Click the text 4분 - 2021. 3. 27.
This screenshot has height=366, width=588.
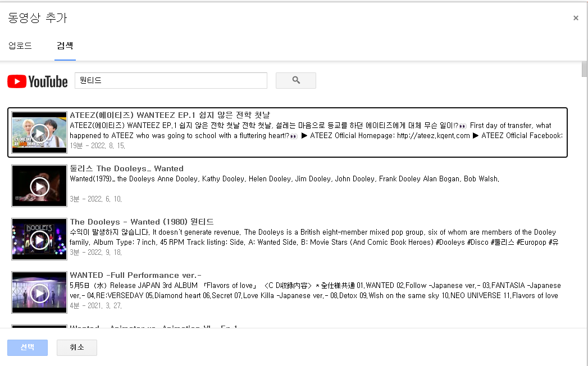coord(95,305)
